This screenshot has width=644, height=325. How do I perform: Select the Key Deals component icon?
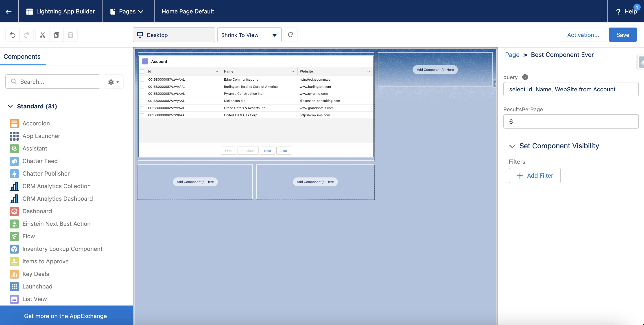pos(14,274)
